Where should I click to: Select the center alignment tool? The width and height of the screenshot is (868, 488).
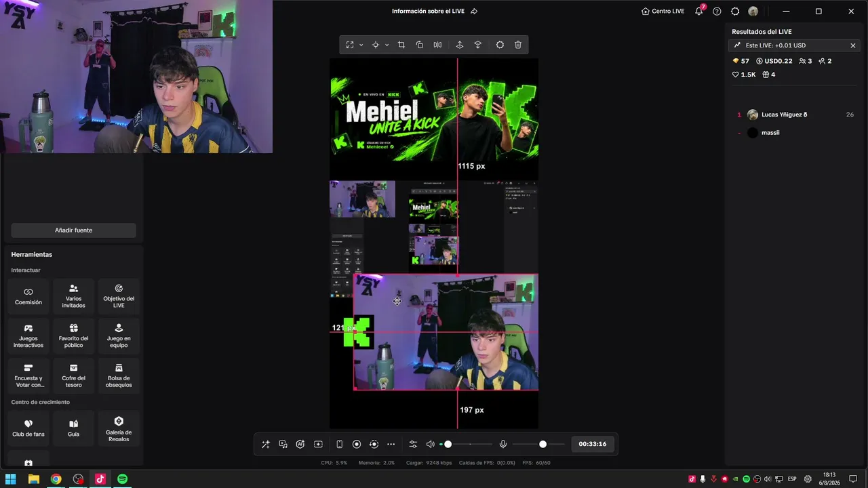(376, 45)
